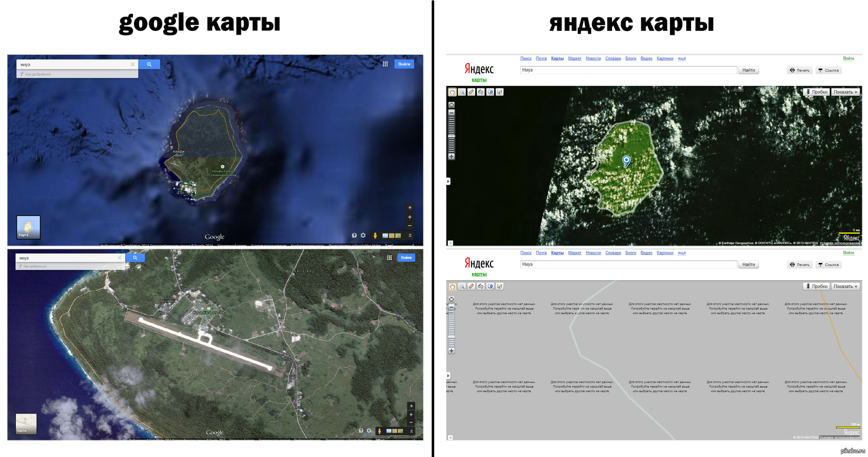Open Показать dropdown in lower Yandex map

pos(846,287)
